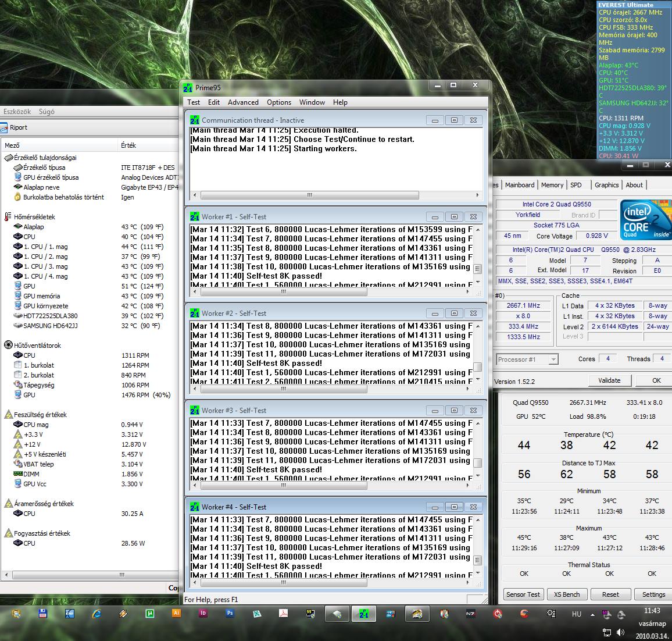Click the Intel Core 2 Quad logo in CPU-Z
Viewport: 672px width, 641px height.
click(x=646, y=219)
